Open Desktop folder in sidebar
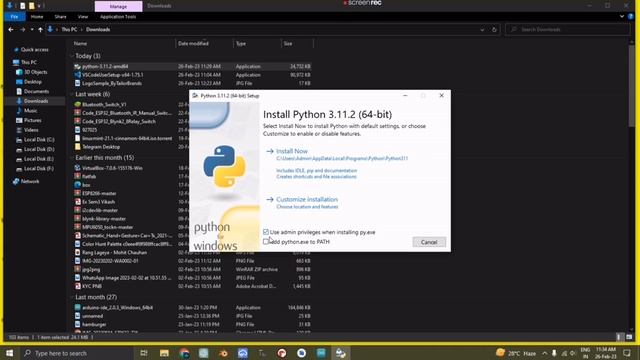640x360 pixels. (x=33, y=82)
